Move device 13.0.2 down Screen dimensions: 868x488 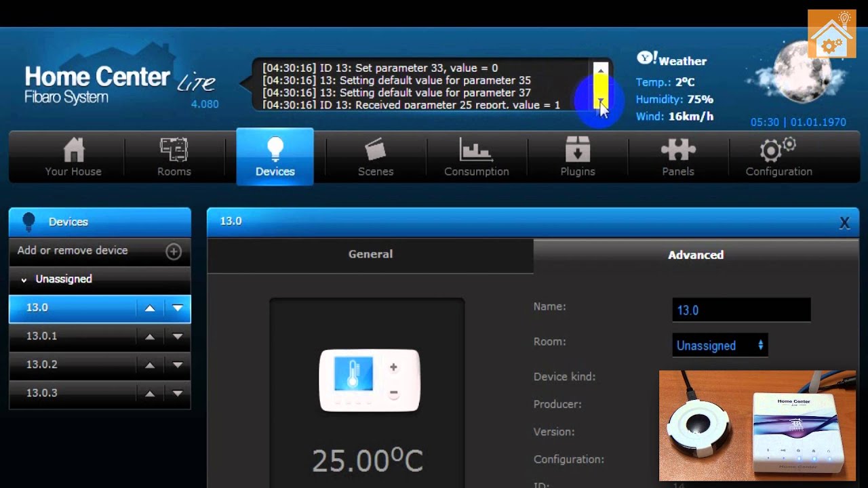(178, 365)
